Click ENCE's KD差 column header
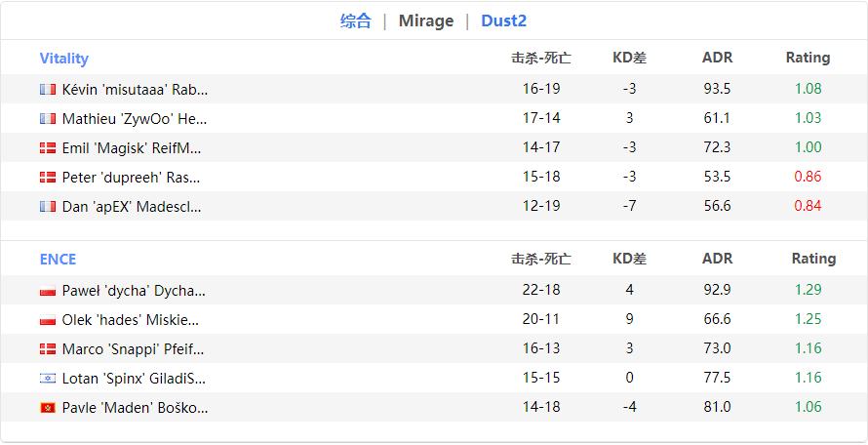Viewport: 868px width, 445px height. [629, 259]
